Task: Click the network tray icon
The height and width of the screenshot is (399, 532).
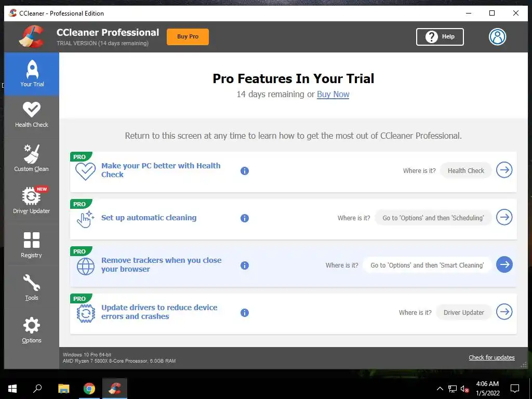Action: pyautogui.click(x=453, y=389)
